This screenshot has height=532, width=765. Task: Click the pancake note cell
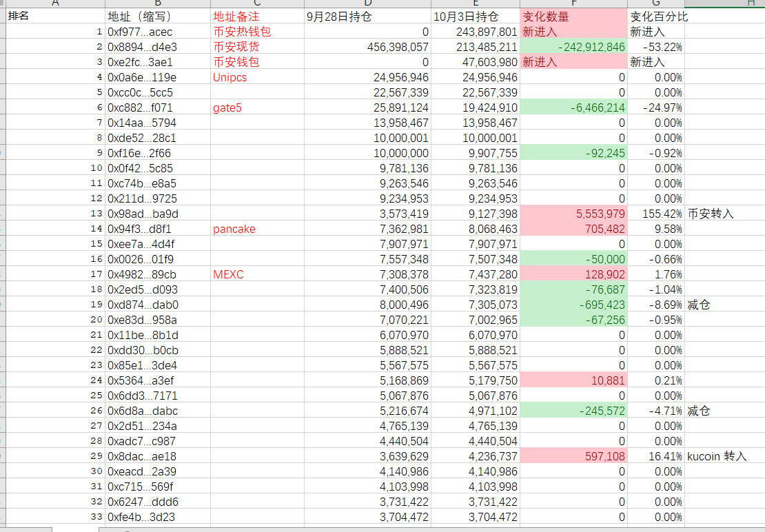[257, 229]
